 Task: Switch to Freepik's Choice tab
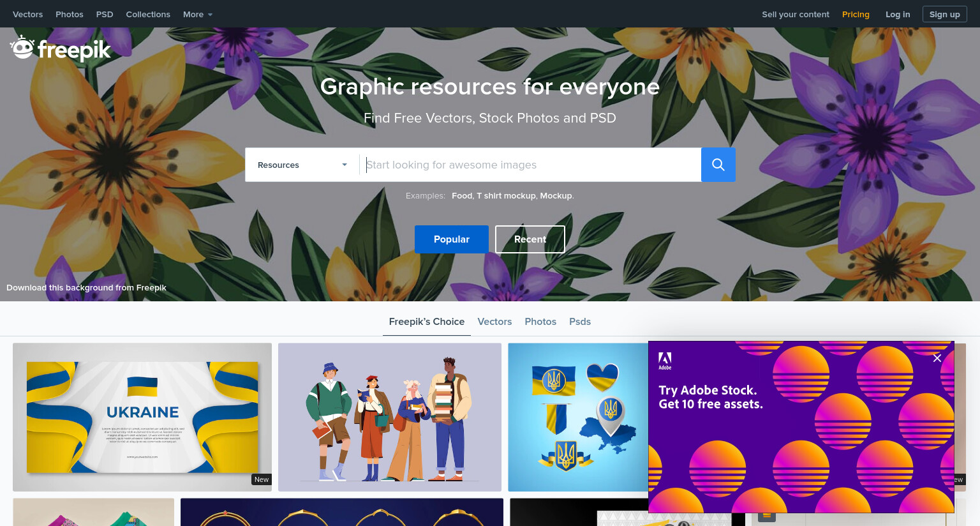pyautogui.click(x=427, y=322)
